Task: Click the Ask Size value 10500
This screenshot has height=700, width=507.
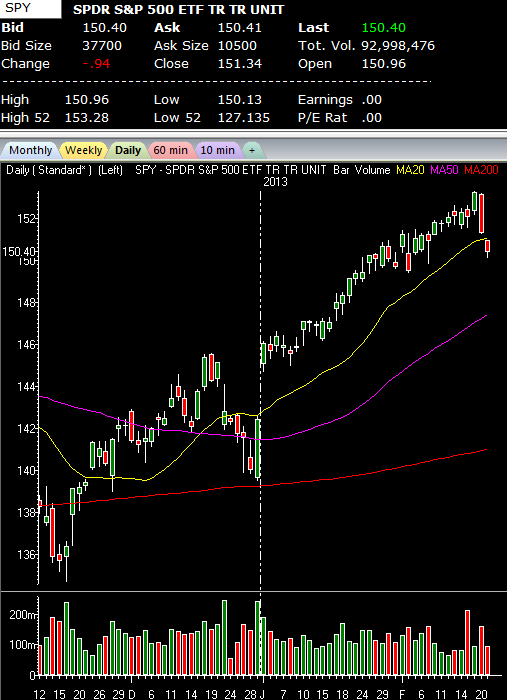Action: coord(237,46)
